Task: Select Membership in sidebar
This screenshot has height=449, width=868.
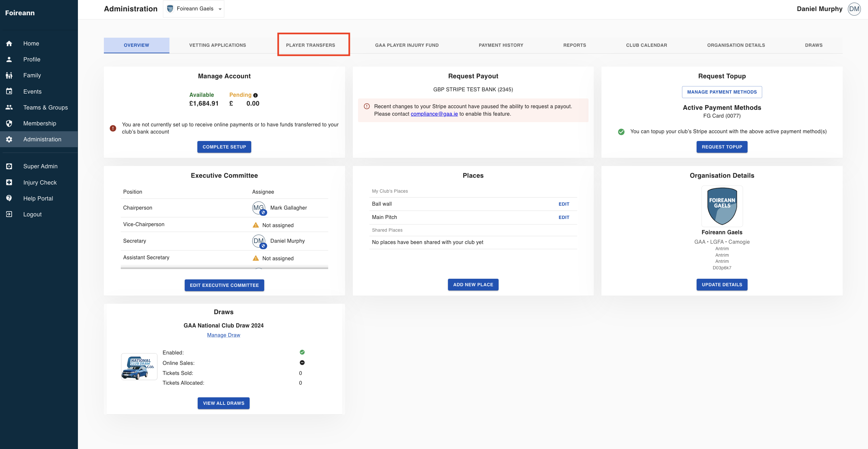Action: (39, 123)
